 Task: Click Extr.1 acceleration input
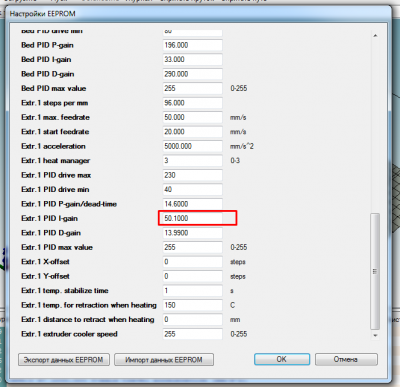[193, 146]
